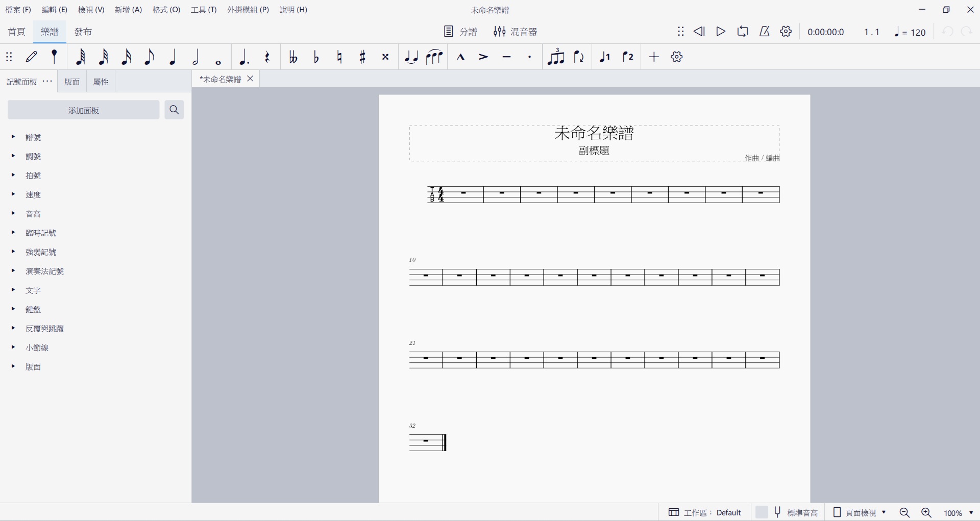This screenshot has height=521, width=980.
Task: Select the quarter note duration
Action: tap(173, 57)
